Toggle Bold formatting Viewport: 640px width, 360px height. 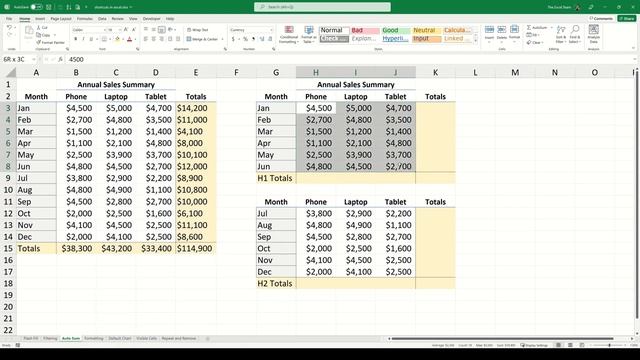pos(76,39)
